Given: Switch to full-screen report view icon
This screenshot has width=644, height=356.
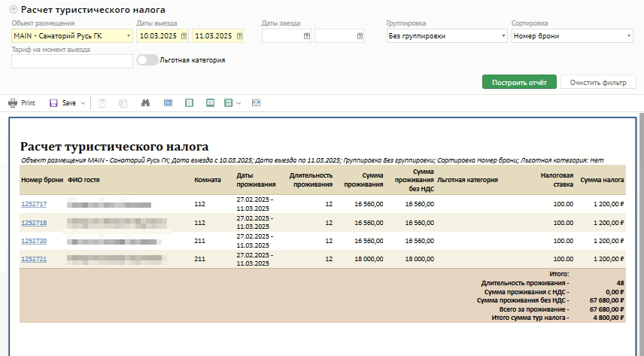Looking at the screenshot, I should click(x=168, y=102).
